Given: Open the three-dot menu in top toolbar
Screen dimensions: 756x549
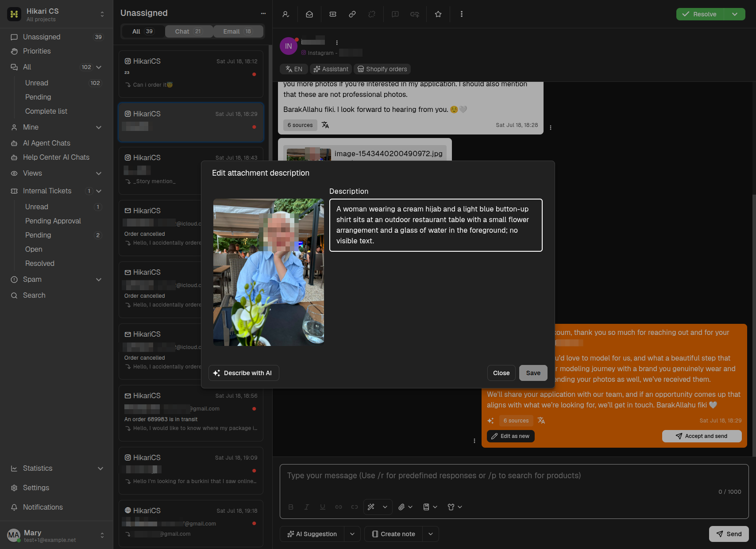Looking at the screenshot, I should click(x=462, y=14).
